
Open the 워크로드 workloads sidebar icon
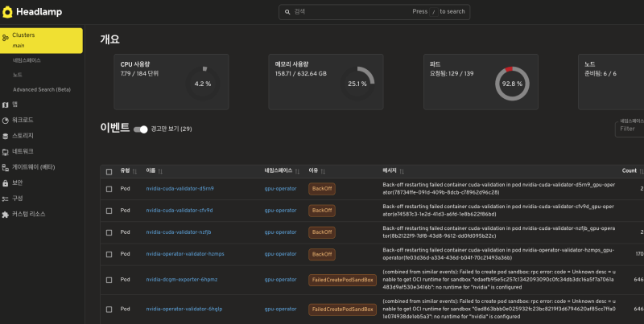(x=6, y=120)
